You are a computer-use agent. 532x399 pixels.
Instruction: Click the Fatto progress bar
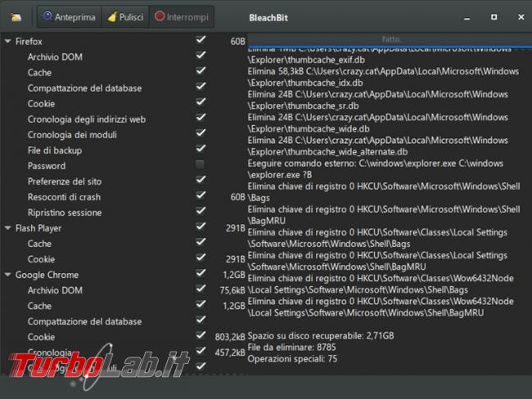(390, 40)
